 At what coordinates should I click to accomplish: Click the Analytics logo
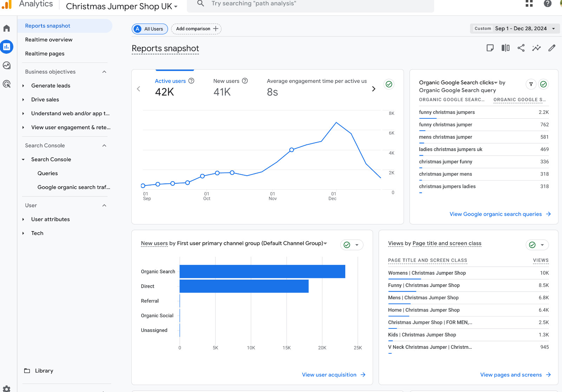pos(7,4)
